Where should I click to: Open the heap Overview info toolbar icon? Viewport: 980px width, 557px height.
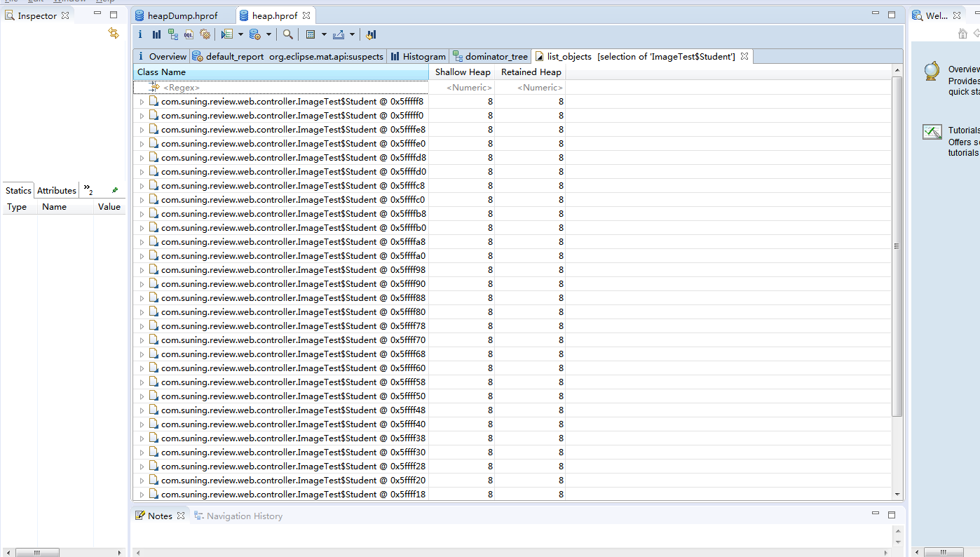(140, 34)
